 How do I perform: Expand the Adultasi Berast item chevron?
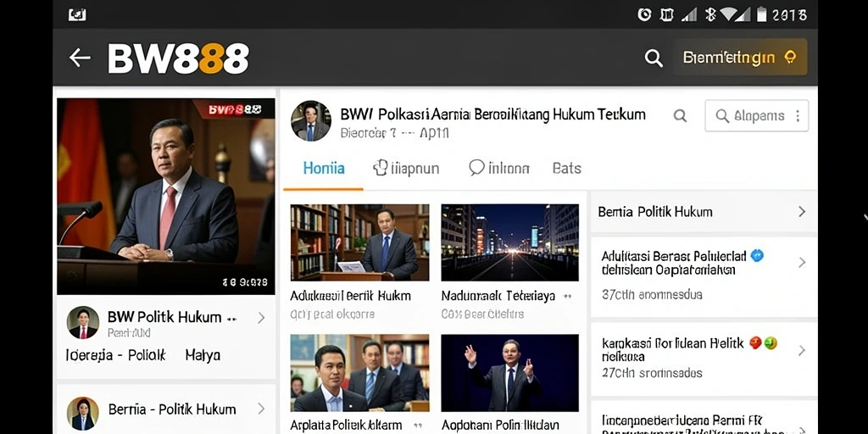coord(802,263)
